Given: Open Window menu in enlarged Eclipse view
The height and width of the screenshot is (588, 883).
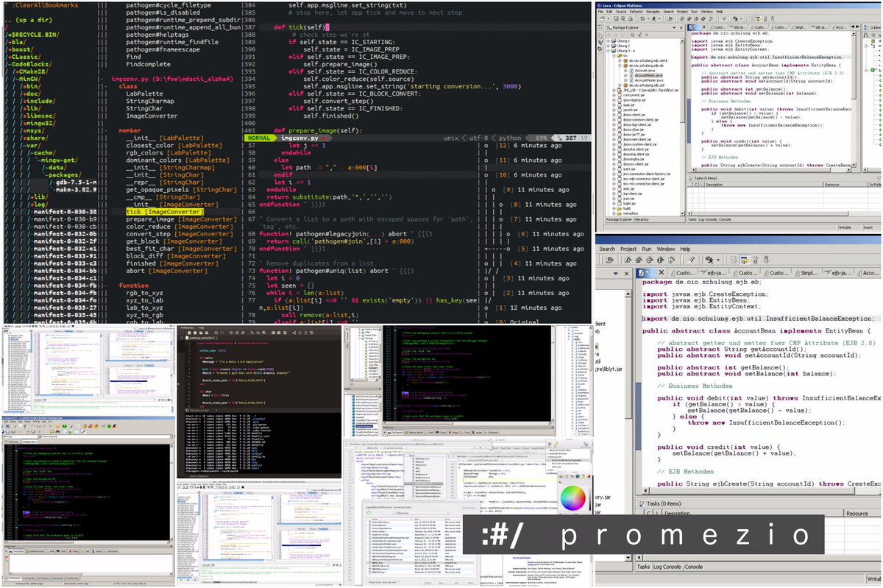Looking at the screenshot, I should click(x=666, y=249).
